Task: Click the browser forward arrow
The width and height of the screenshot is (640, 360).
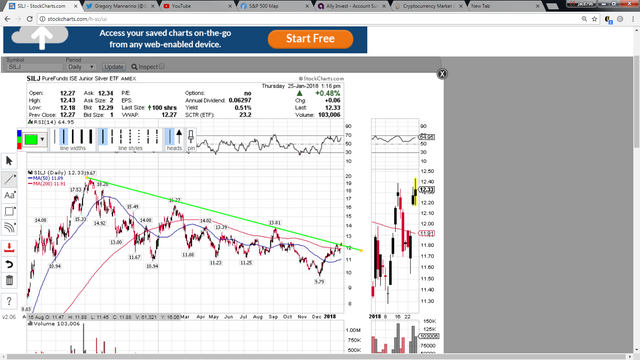Action: pos(18,19)
